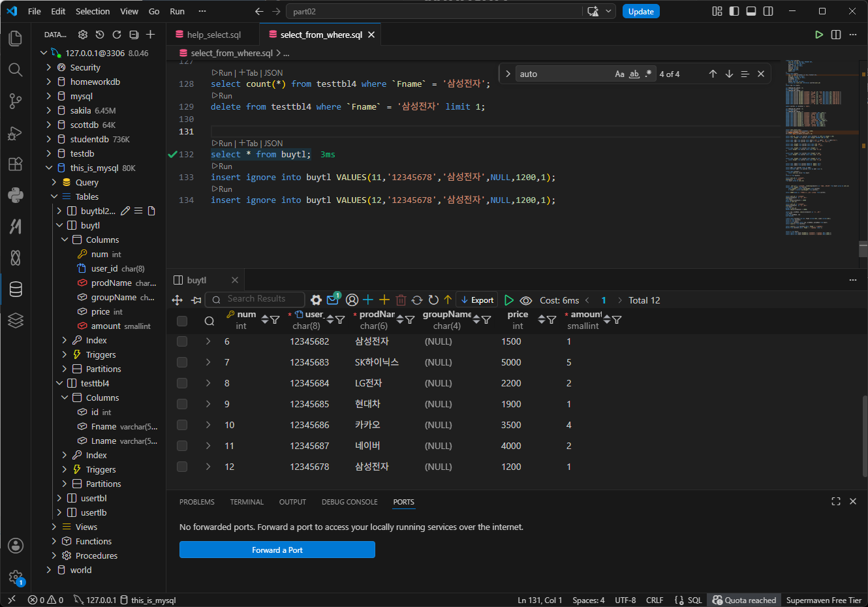Screen dimensions: 868x607
Task: Open the Python activity bar icon
Action: click(x=16, y=195)
